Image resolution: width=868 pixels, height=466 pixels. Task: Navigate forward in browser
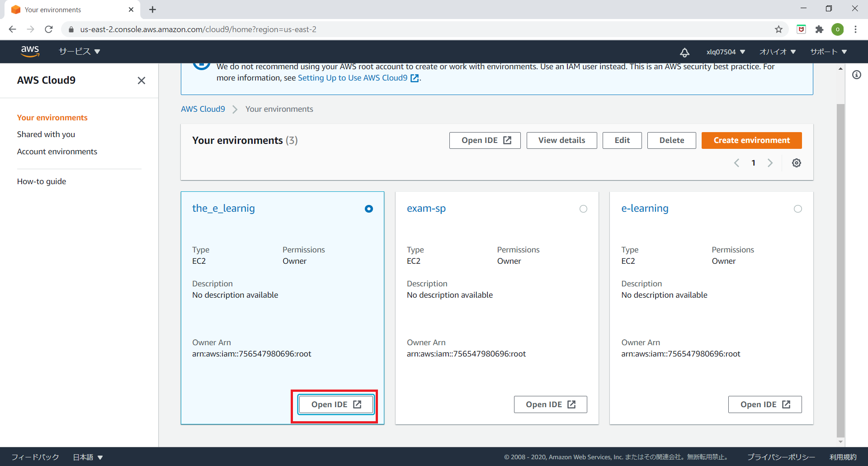pos(31,29)
